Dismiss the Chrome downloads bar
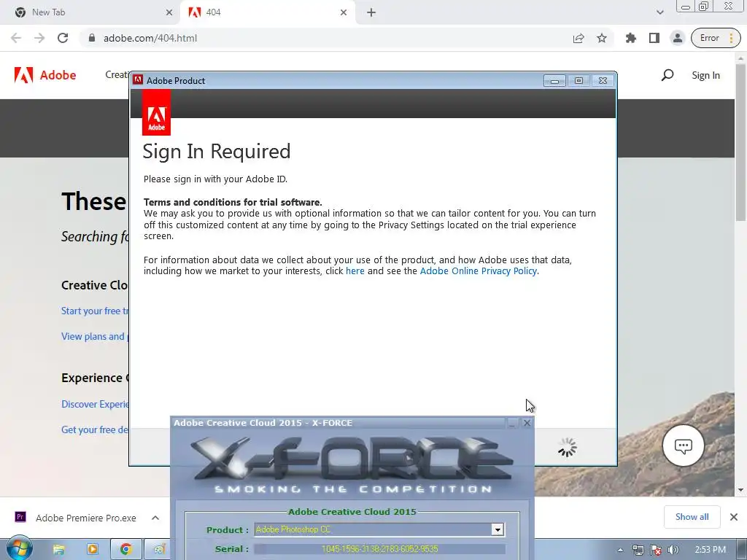Screen dimensions: 747x560 [x=734, y=517]
